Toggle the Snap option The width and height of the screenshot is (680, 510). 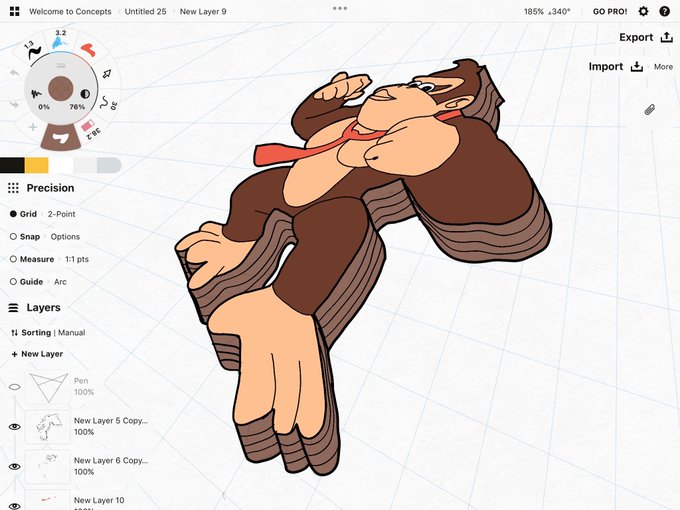coord(25,236)
